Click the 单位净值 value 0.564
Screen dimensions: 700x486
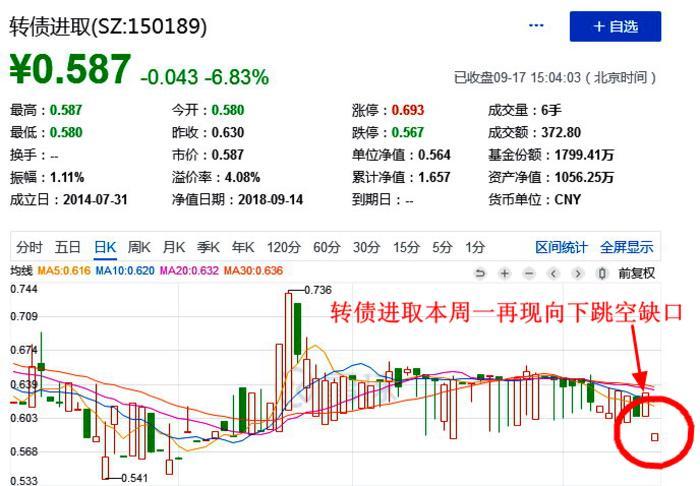tap(434, 155)
